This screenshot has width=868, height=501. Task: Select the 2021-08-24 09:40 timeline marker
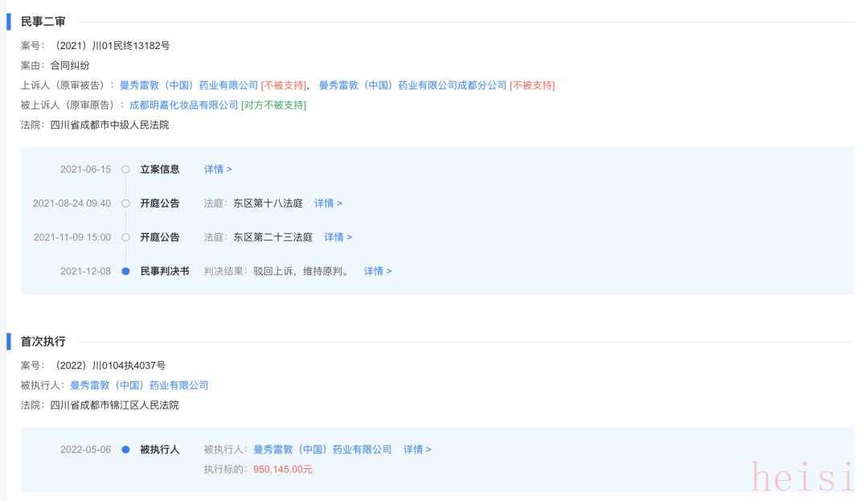[x=125, y=203]
